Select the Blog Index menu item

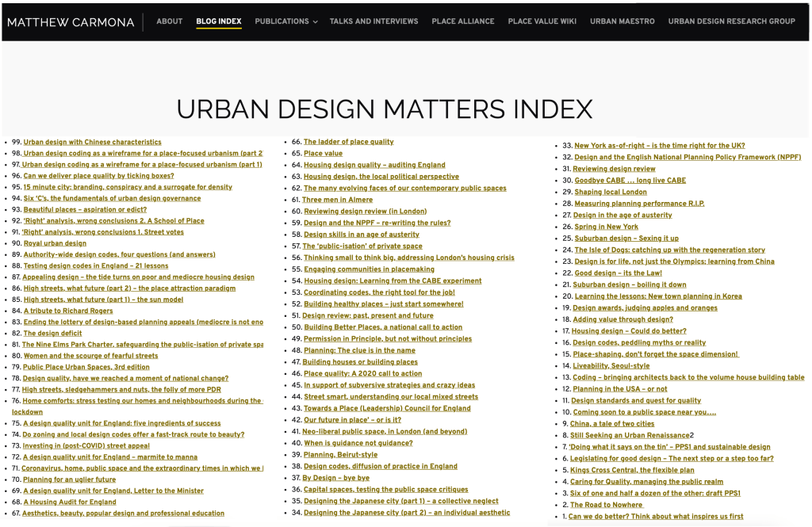[x=219, y=21]
